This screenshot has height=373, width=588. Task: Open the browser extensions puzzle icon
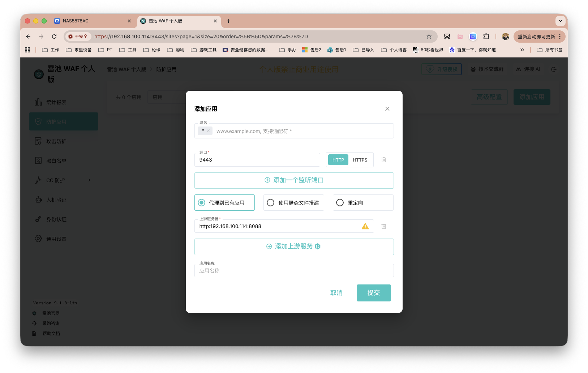[486, 37]
